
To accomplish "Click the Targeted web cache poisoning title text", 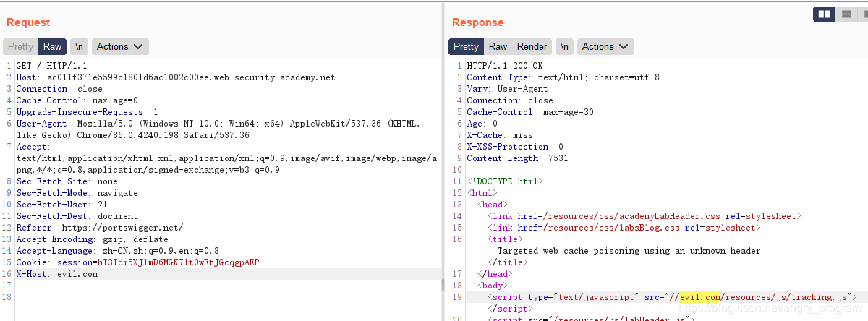I will click(x=629, y=251).
